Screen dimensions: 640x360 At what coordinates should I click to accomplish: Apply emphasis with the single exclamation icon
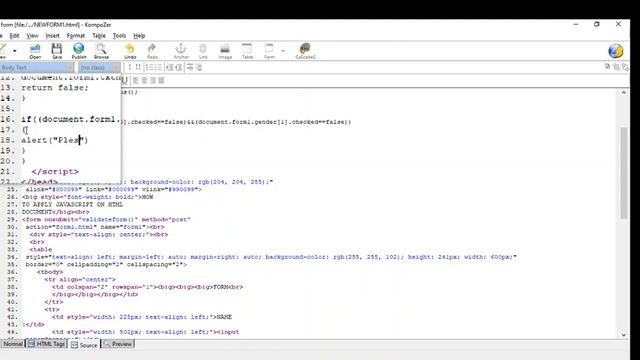(x=130, y=67)
